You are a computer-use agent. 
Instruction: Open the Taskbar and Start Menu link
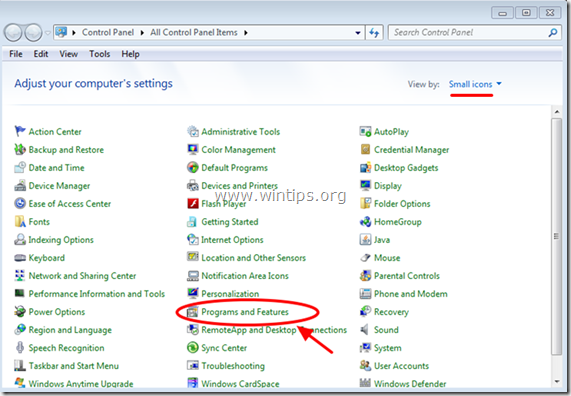tap(74, 366)
